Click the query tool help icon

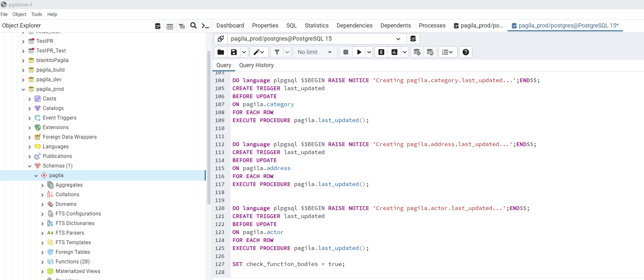click(465, 52)
